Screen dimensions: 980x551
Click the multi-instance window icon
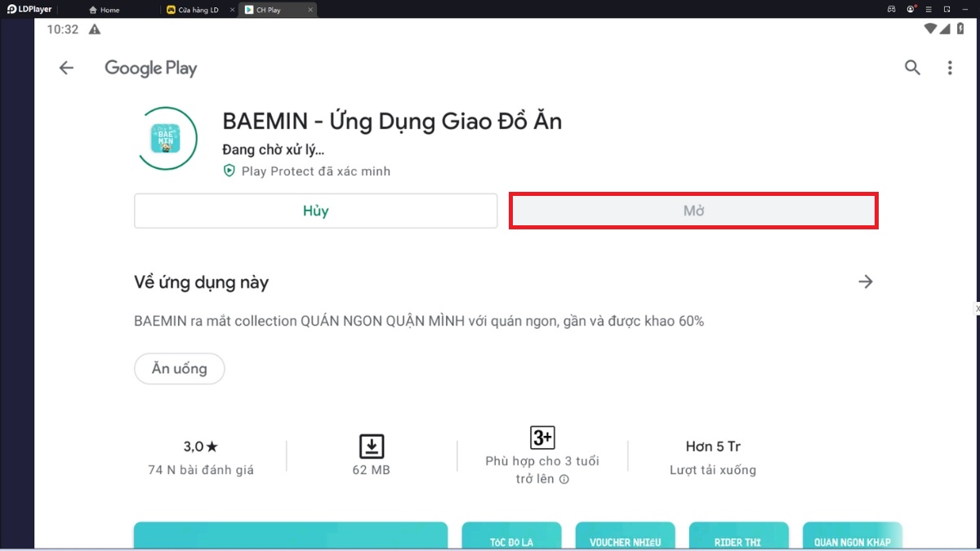pos(947,9)
